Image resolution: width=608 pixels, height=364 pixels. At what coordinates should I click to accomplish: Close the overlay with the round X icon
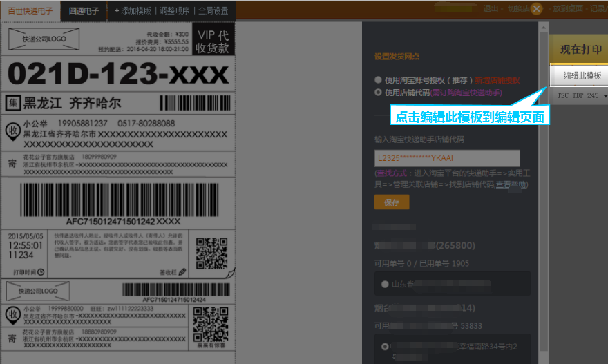tap(536, 9)
